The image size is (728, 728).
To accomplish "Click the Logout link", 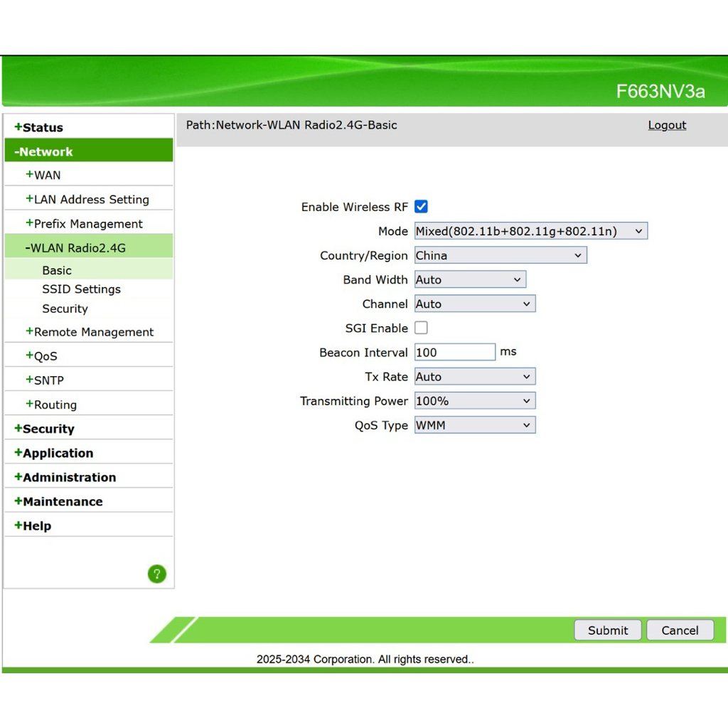I will (667, 125).
